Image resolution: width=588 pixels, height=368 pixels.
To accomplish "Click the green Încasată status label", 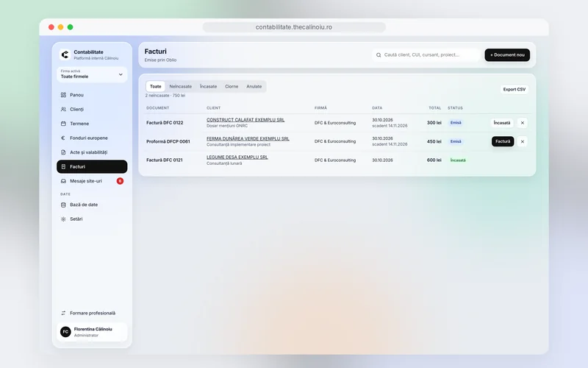I will pos(458,160).
